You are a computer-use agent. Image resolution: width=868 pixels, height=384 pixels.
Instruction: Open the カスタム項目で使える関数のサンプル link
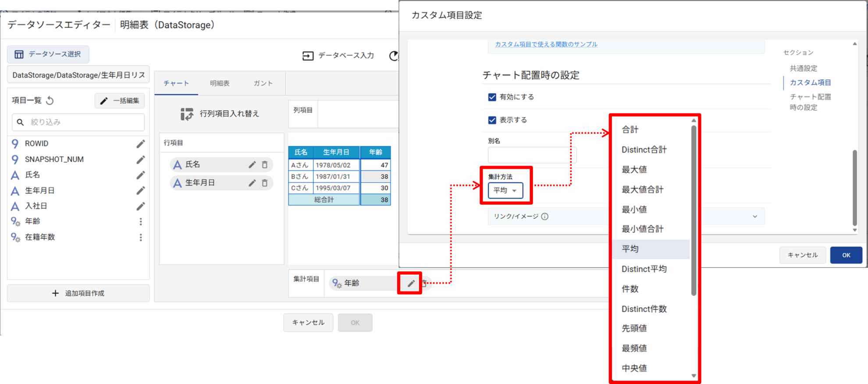click(546, 44)
